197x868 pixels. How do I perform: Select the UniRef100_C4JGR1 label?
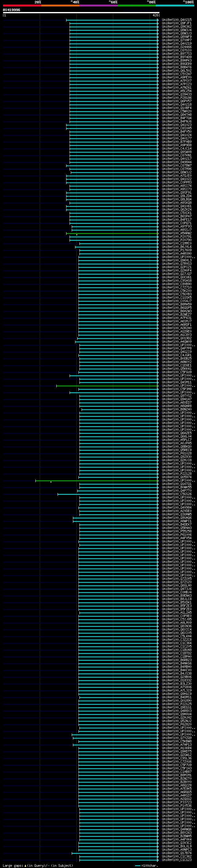tap(177, 355)
